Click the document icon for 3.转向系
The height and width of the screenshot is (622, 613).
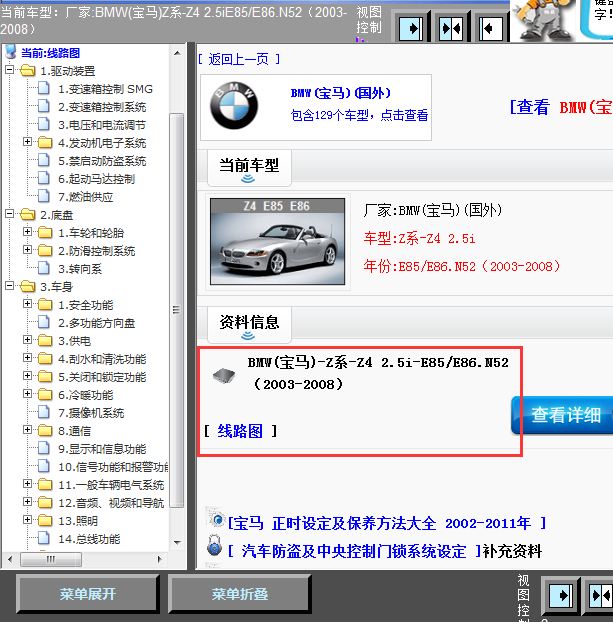pyautogui.click(x=44, y=268)
